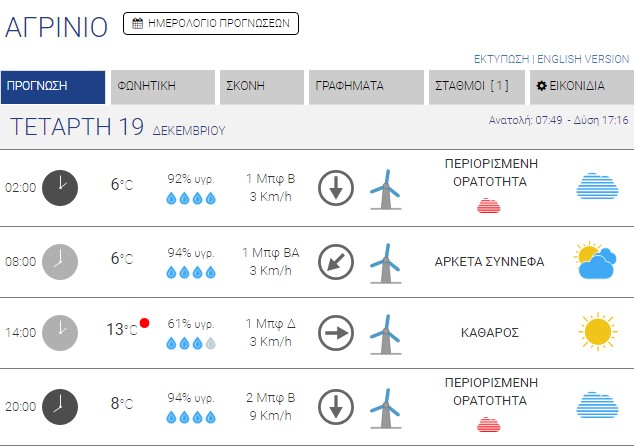Switch to the ΦΩΝΗΤΙΚΗ tab
The width and height of the screenshot is (634, 446).
click(x=162, y=86)
